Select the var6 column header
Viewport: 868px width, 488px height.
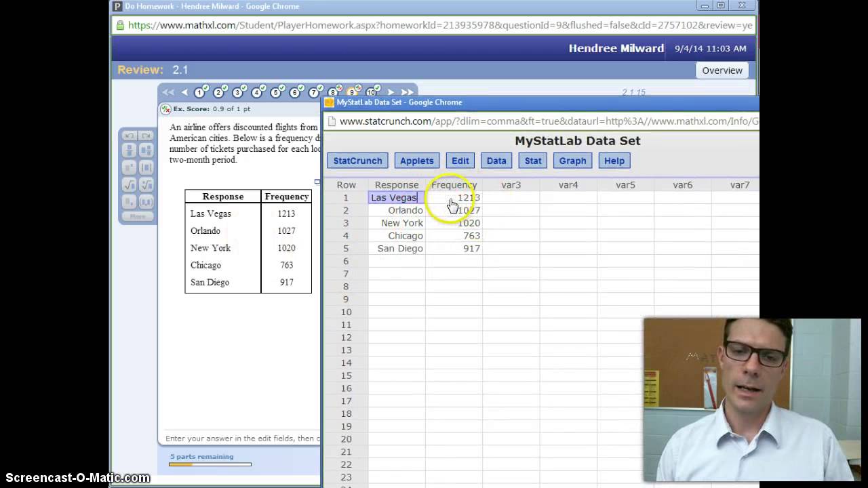tap(682, 185)
